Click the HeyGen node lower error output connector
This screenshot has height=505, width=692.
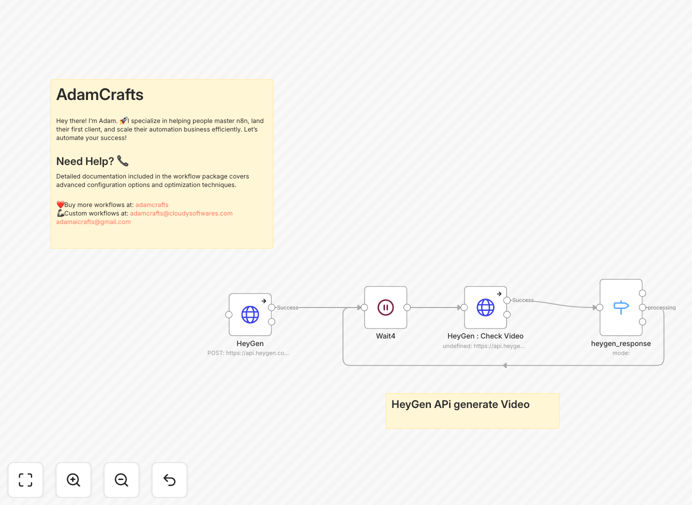[272, 322]
